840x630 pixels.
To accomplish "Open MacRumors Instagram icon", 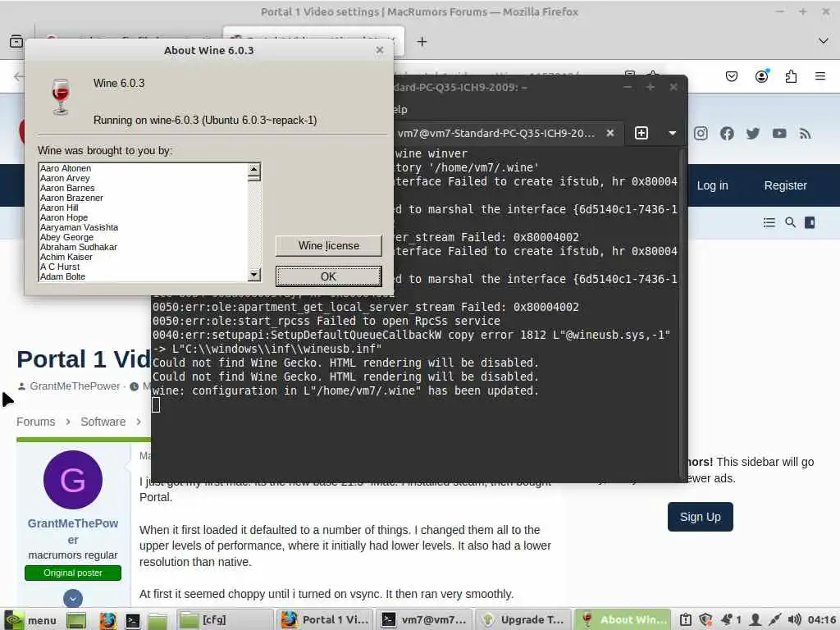I will pos(701,134).
